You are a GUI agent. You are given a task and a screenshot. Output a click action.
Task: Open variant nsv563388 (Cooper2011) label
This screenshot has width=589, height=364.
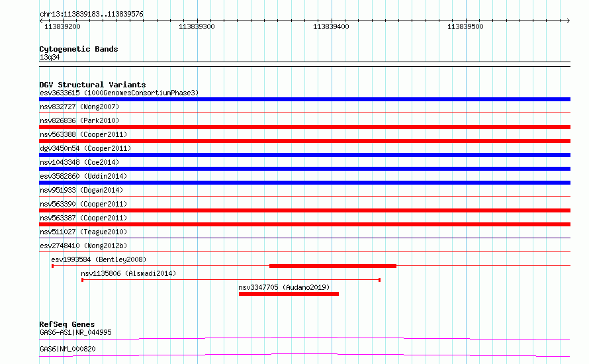[83, 134]
